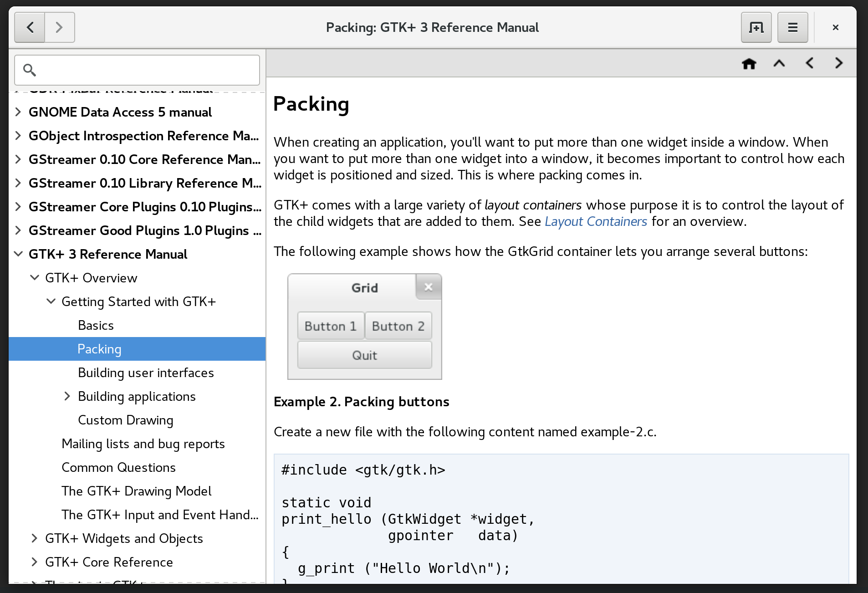Expand GTK+ Widgets and Objects node

pyautogui.click(x=35, y=538)
